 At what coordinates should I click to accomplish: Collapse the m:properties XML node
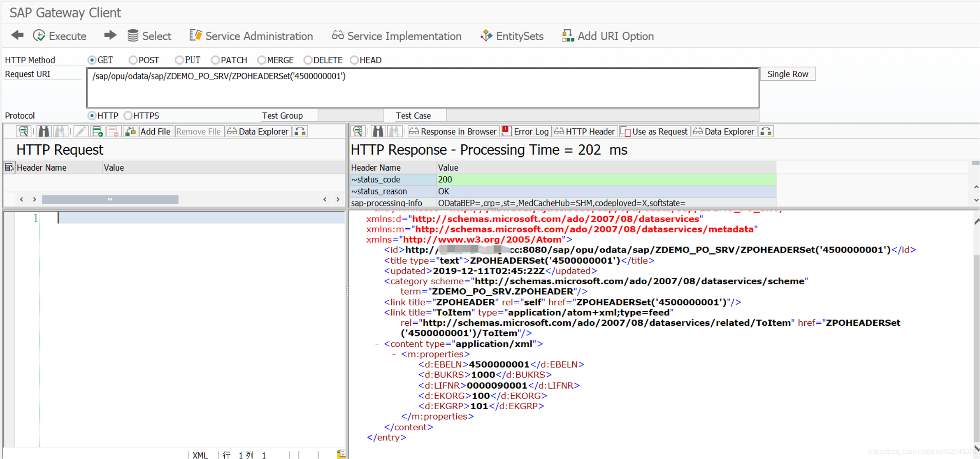(394, 354)
